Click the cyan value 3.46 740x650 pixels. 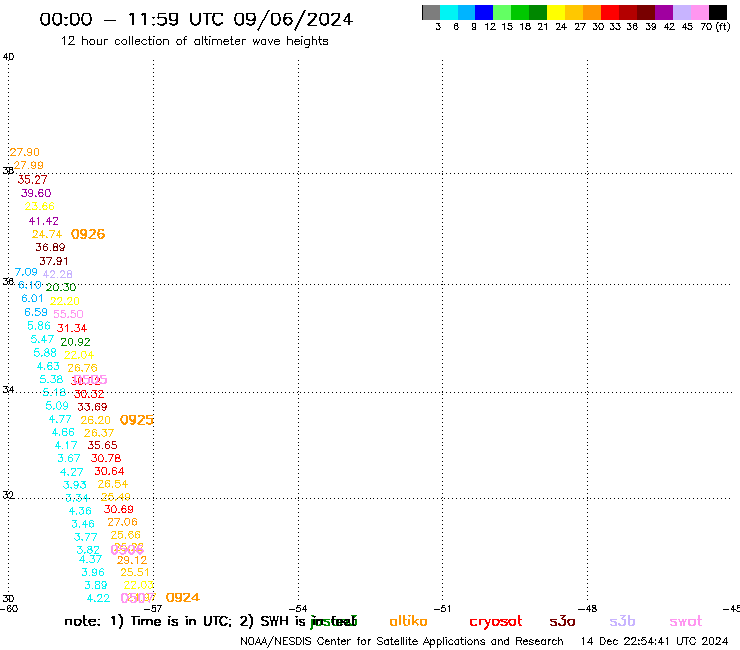[83, 524]
